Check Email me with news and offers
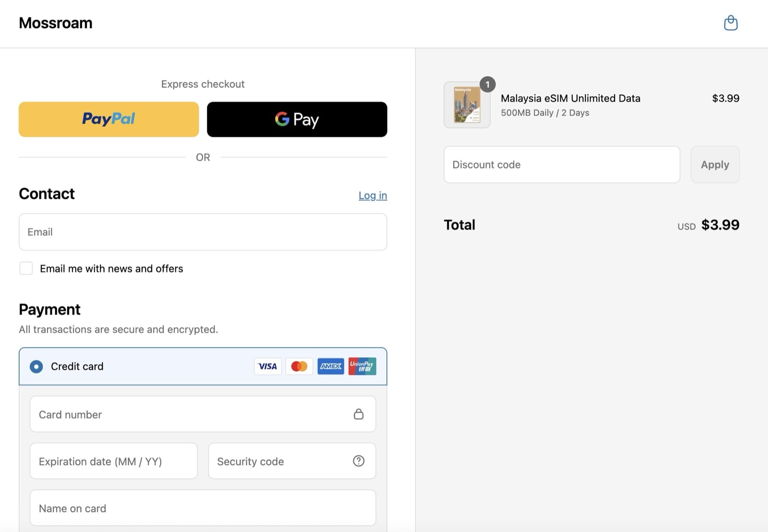 26,268
